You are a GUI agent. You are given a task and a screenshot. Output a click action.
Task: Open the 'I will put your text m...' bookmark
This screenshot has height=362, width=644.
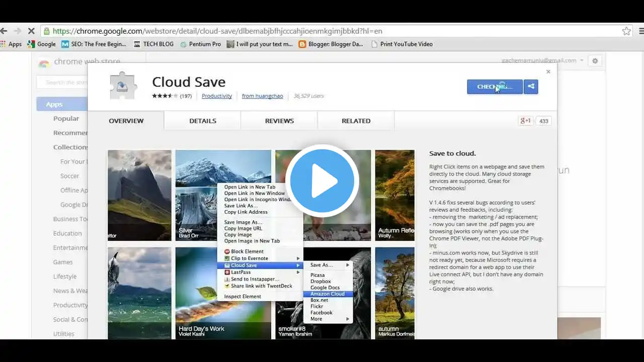coord(260,44)
